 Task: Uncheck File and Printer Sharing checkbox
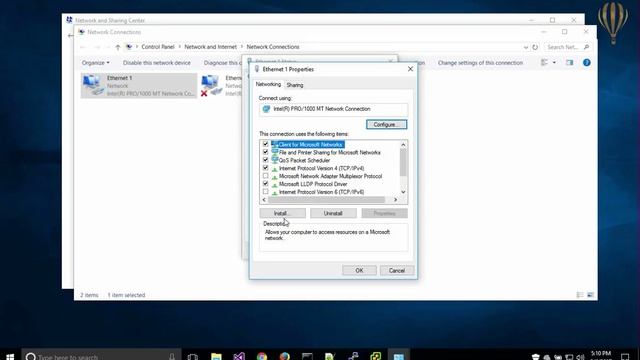point(265,152)
